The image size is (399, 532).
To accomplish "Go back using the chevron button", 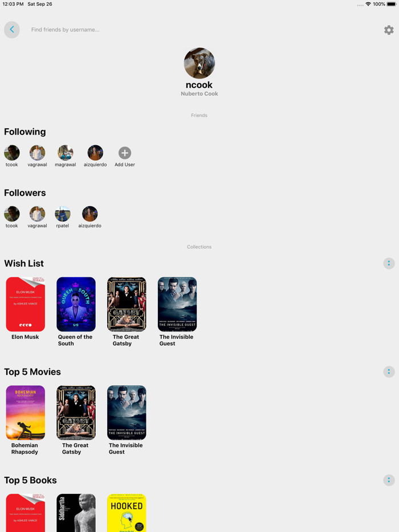I will coord(12,30).
